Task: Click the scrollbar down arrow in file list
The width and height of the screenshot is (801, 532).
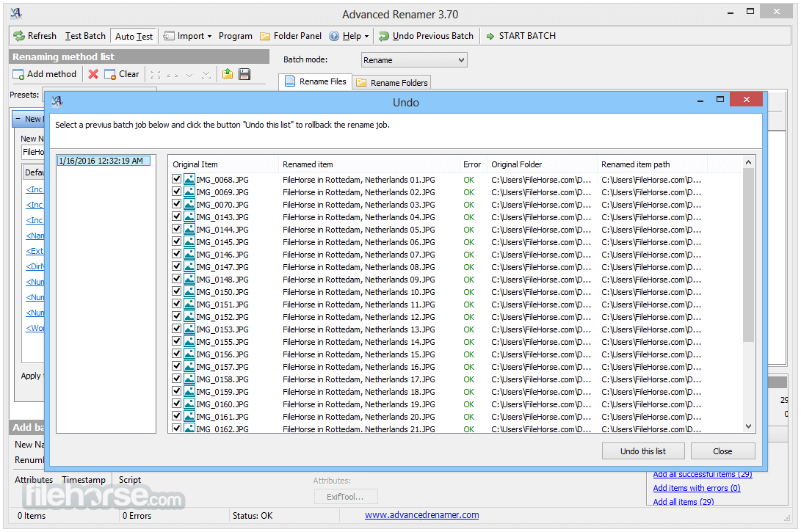Action: (748, 426)
